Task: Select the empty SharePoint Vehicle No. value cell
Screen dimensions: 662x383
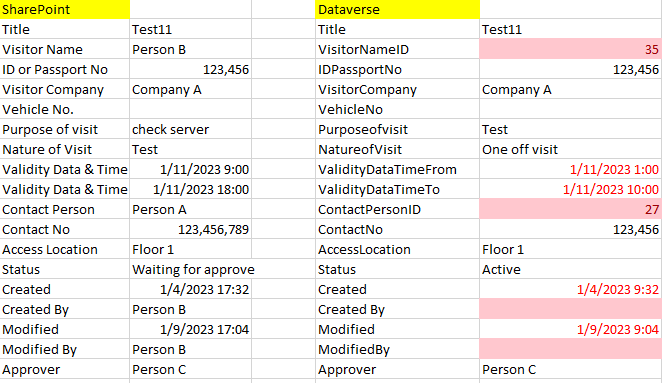Action: (x=190, y=109)
